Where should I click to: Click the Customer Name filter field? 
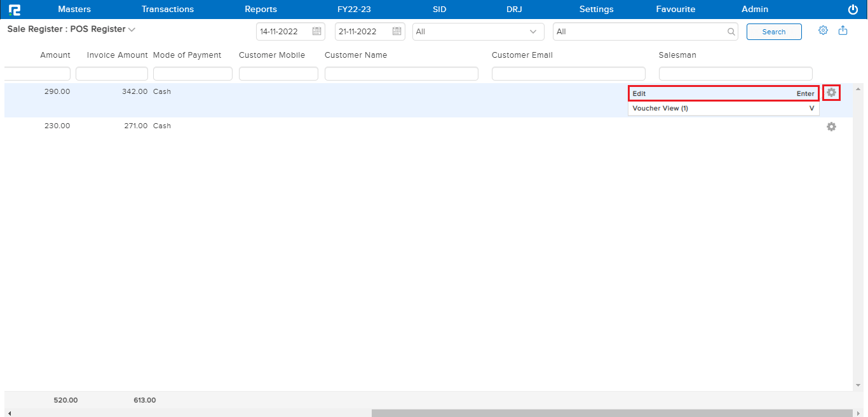401,74
